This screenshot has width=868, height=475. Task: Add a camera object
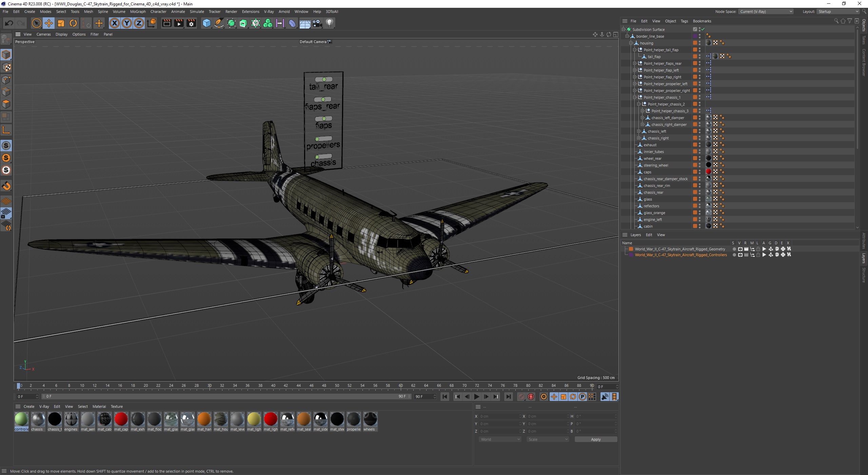click(x=317, y=23)
